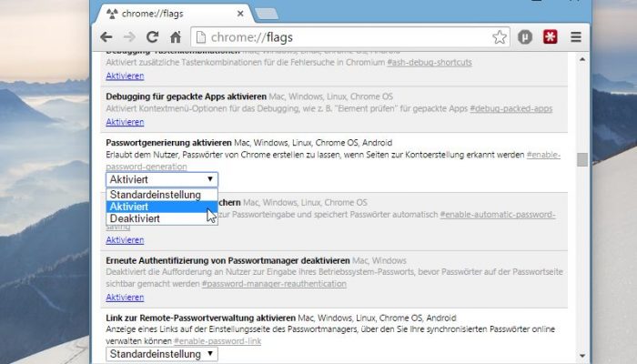Choose Aktiviert in the open dropdown list
The height and width of the screenshot is (364, 637).
(x=162, y=207)
